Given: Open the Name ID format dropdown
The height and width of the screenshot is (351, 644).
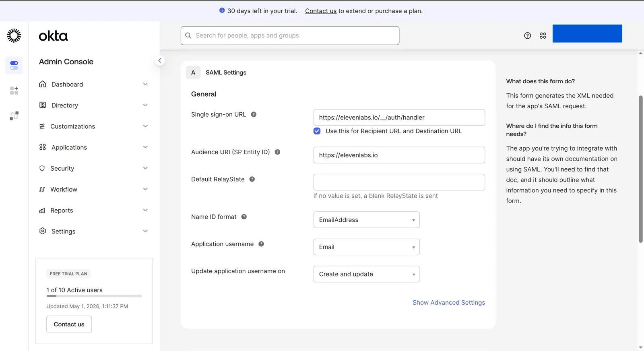Looking at the screenshot, I should coord(366,220).
